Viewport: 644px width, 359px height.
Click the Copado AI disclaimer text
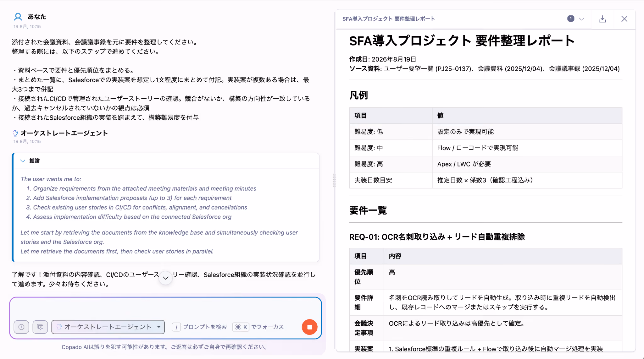tap(165, 347)
